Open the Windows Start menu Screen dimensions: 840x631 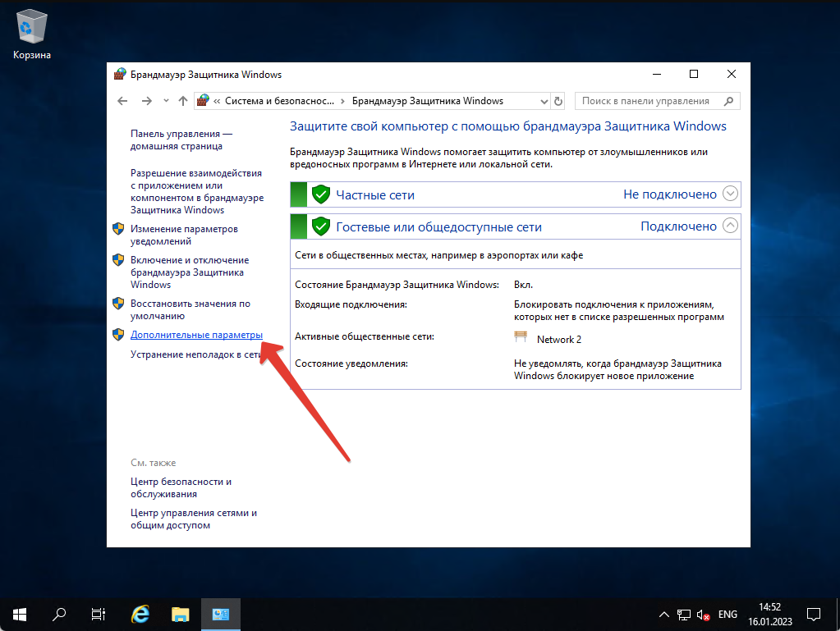point(20,615)
